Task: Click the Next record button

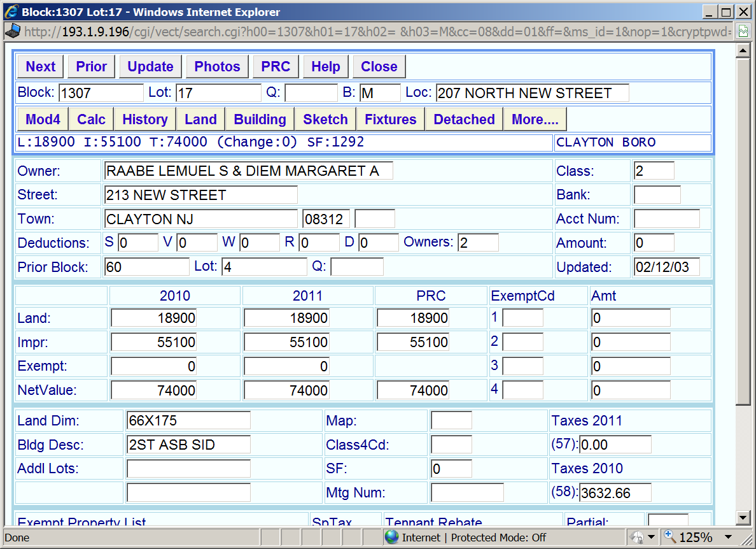Action: 41,67
